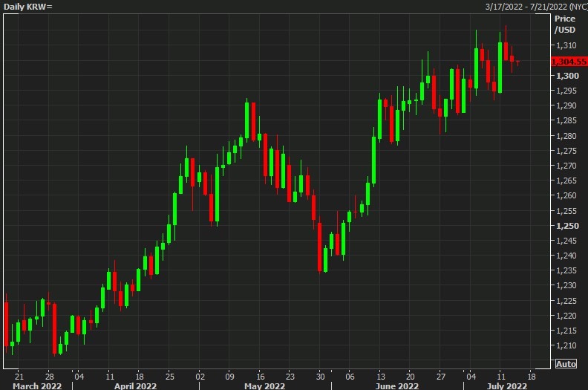The height and width of the screenshot is (390, 588).
Task: Click the Auto scale button
Action: (566, 364)
